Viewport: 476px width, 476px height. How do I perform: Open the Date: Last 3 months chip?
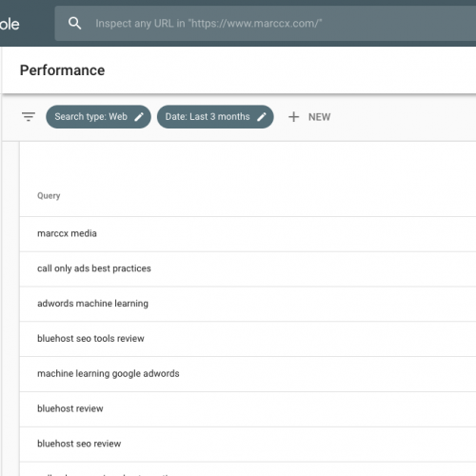[x=215, y=117]
